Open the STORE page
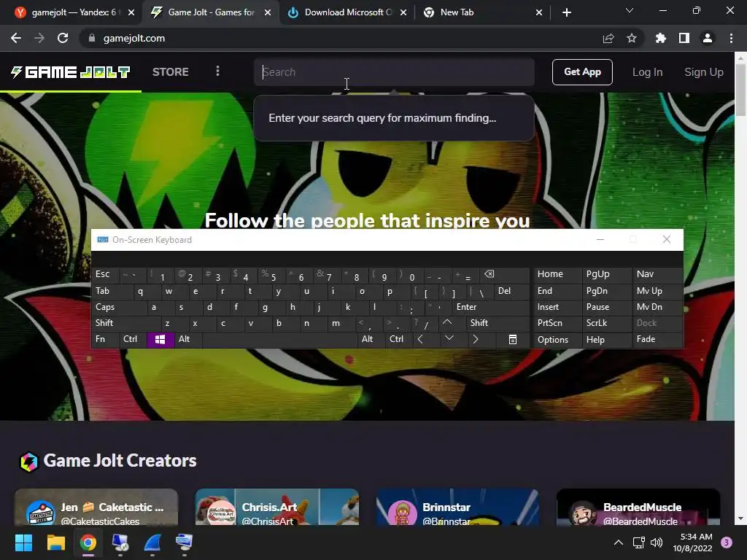The image size is (747, 560). pyautogui.click(x=171, y=72)
